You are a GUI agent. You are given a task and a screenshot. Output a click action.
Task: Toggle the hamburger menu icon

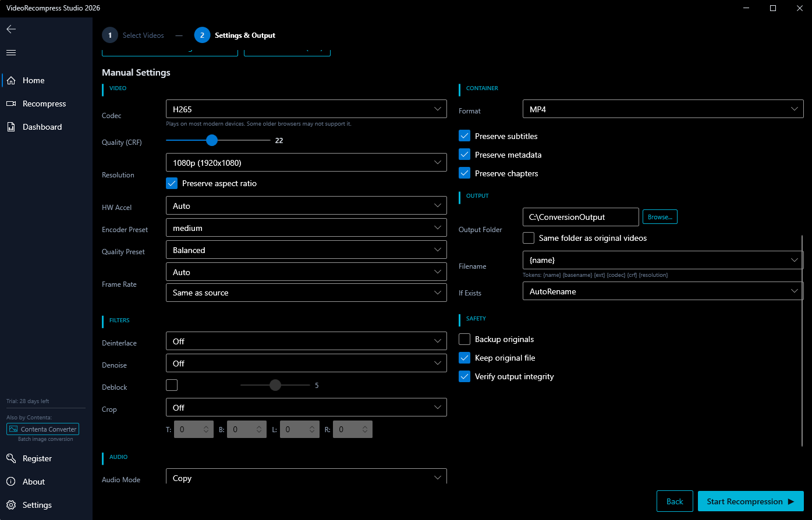pyautogui.click(x=11, y=53)
